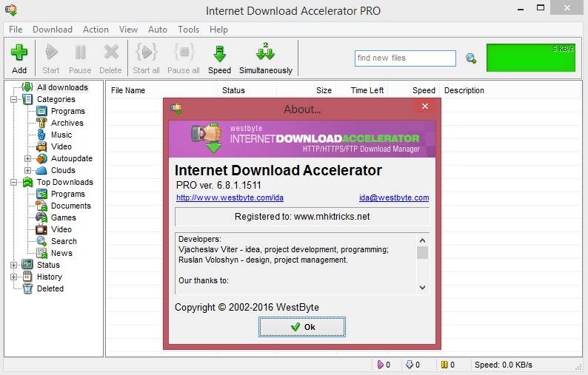The width and height of the screenshot is (588, 375).
Task: Open the Auto menu
Action: tap(158, 30)
